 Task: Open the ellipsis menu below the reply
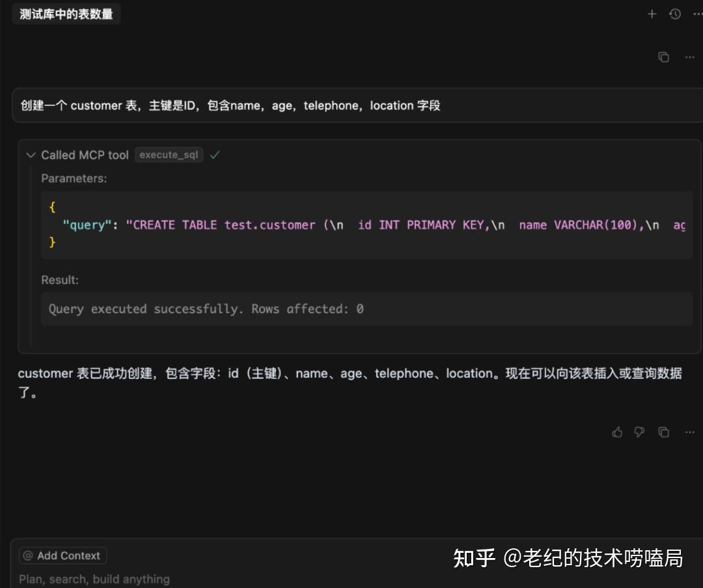point(690,432)
